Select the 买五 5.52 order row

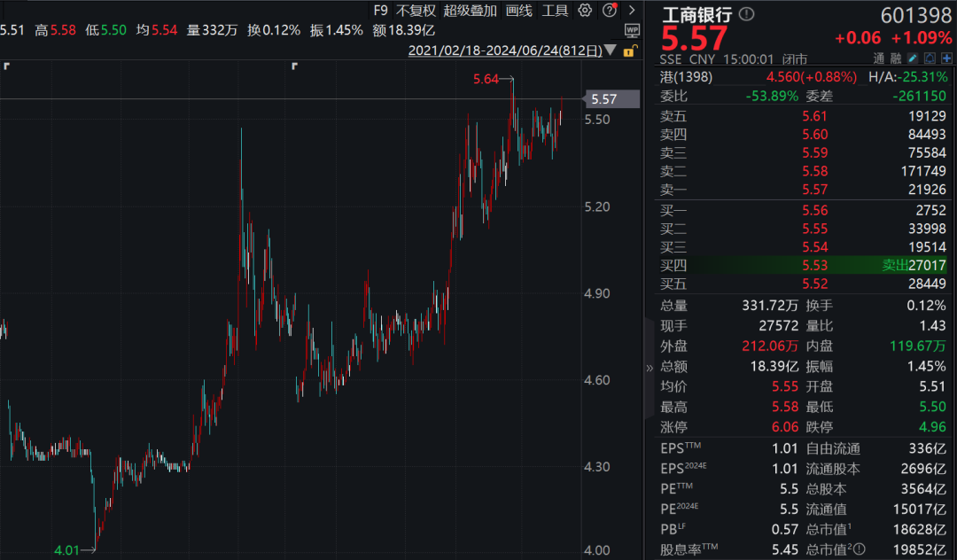point(803,284)
